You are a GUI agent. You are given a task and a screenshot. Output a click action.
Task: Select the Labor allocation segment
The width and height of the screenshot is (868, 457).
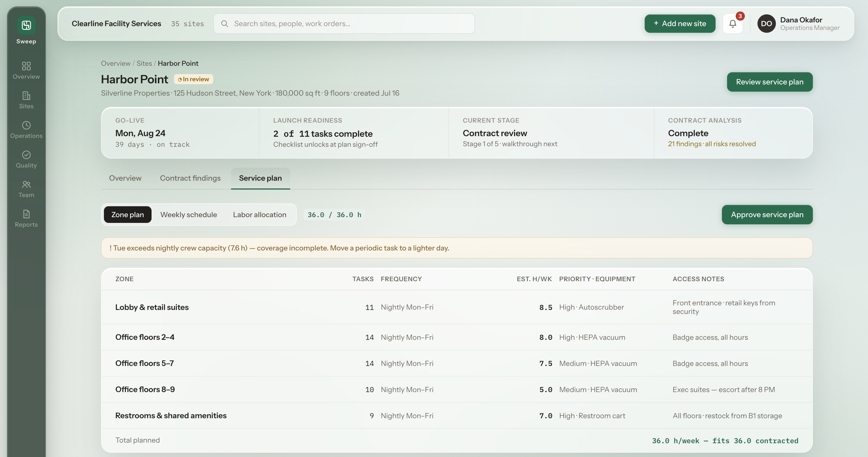coord(260,215)
